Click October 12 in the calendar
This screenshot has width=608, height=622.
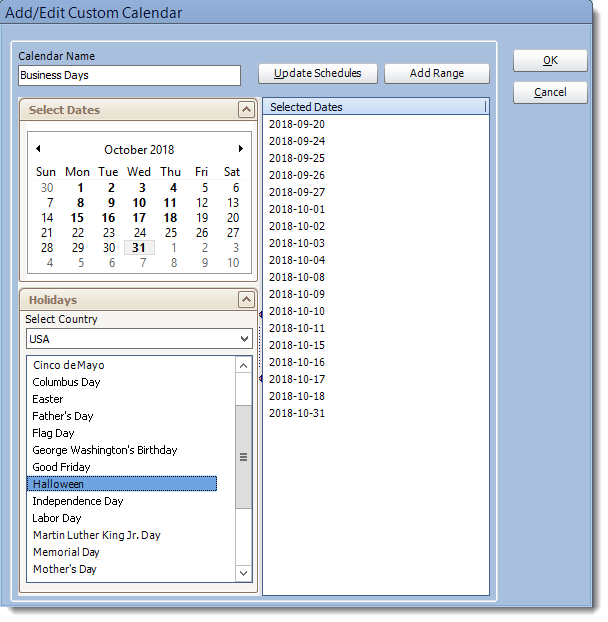(x=202, y=203)
